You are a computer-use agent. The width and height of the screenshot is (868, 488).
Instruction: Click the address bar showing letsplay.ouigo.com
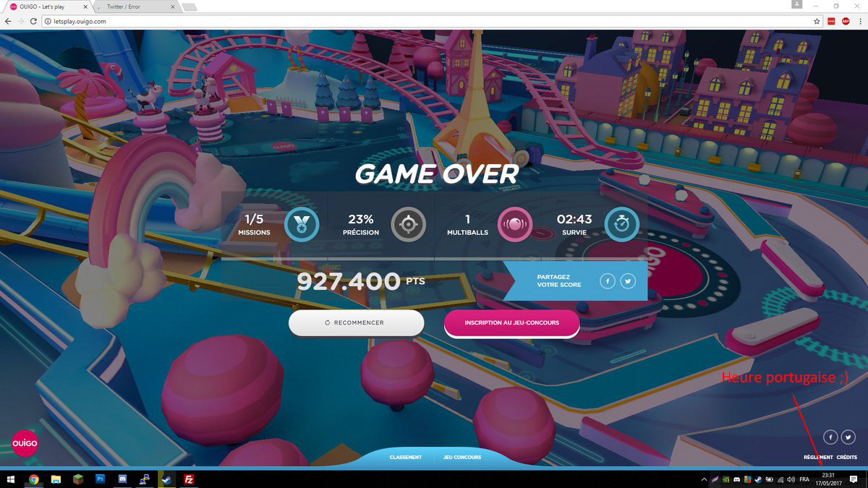[427, 22]
